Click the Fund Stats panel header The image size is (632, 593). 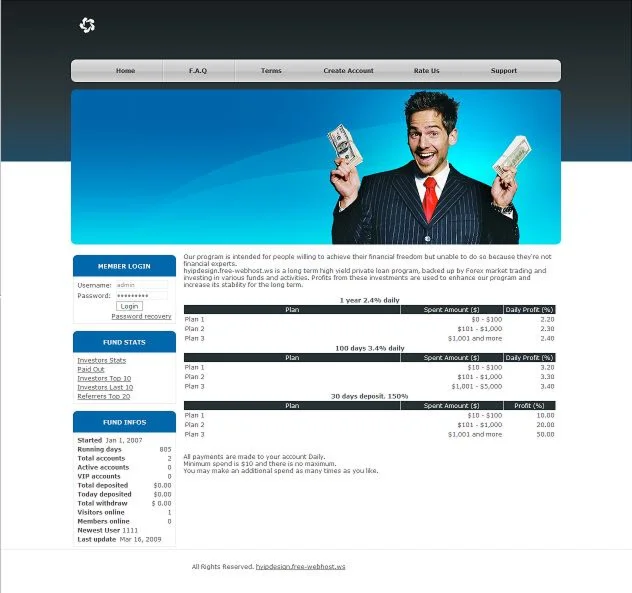pyautogui.click(x=124, y=342)
